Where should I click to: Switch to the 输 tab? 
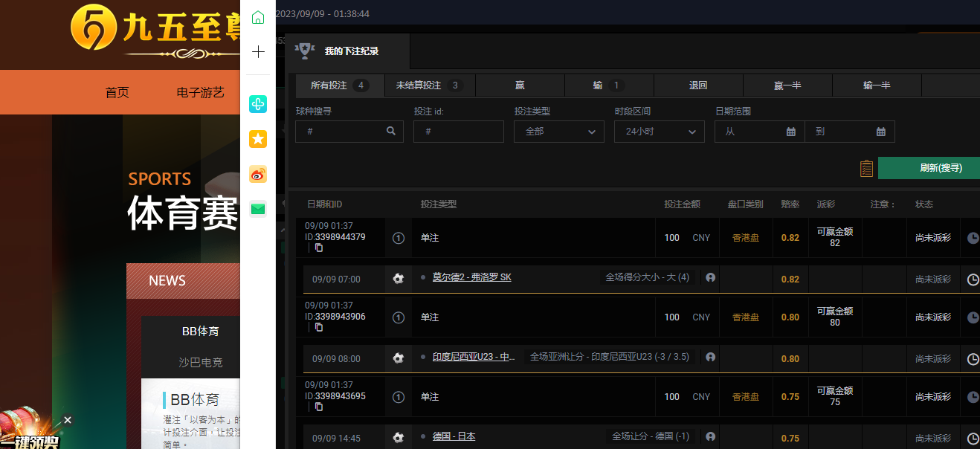pos(609,85)
